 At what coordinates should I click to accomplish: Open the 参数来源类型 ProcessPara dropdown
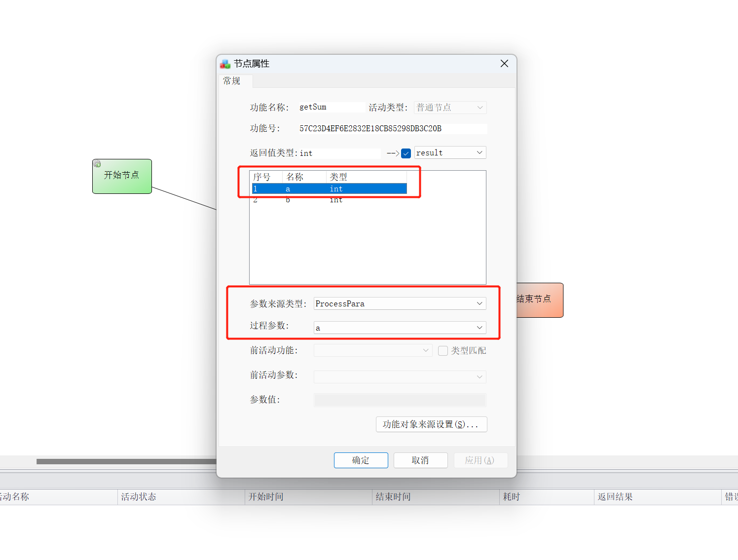(x=479, y=303)
